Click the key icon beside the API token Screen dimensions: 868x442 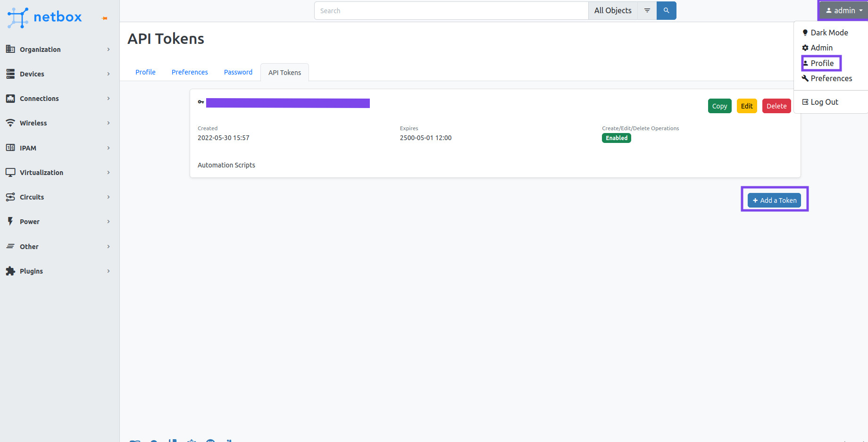[x=201, y=102]
